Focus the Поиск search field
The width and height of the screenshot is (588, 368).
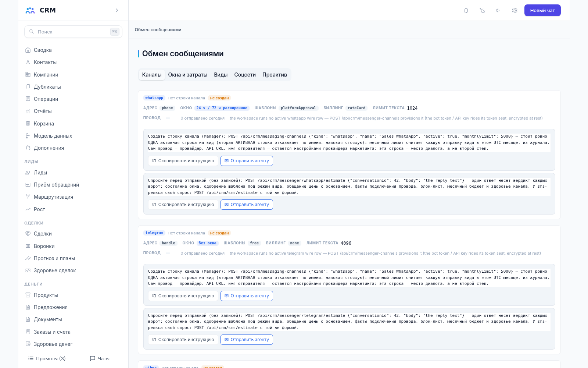73,32
